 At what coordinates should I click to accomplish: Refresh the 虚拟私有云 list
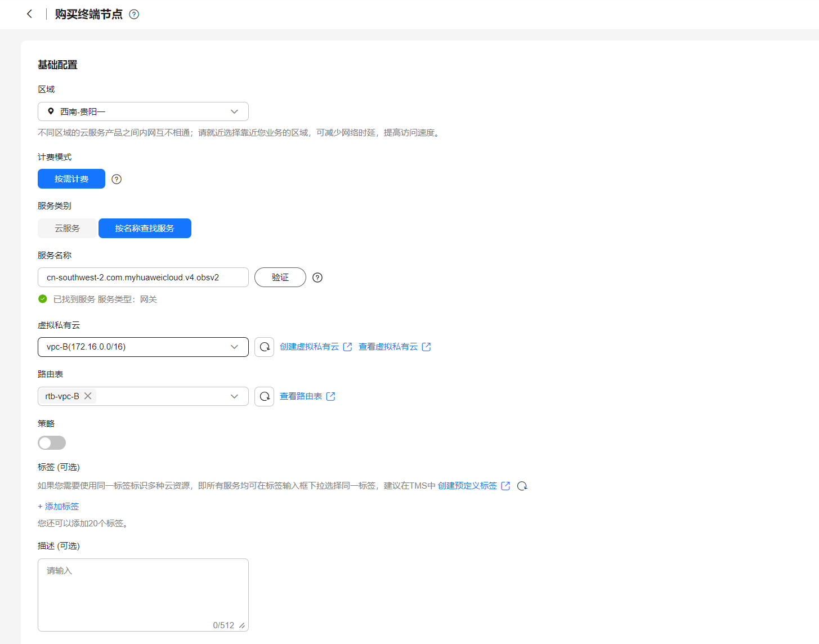(x=265, y=347)
